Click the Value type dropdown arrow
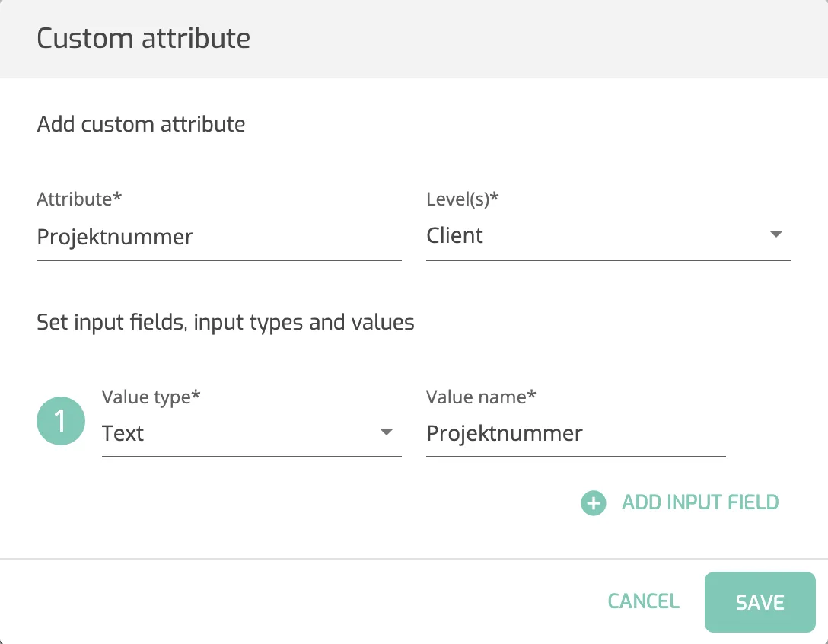 [387, 432]
